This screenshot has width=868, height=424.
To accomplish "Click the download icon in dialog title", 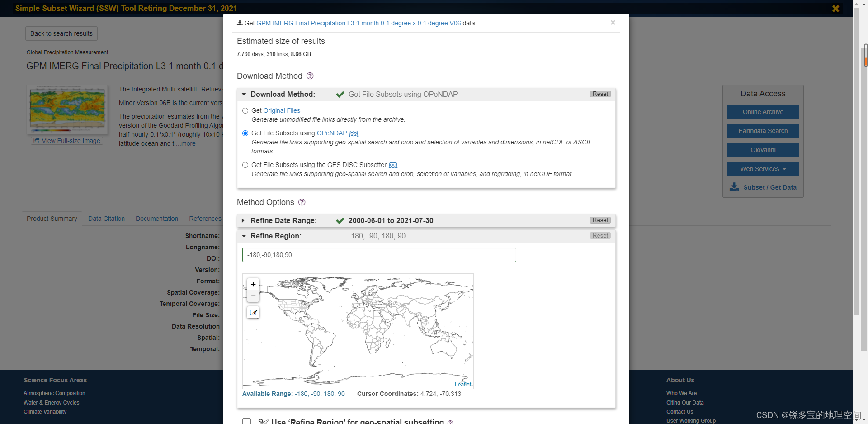I will 240,23.
